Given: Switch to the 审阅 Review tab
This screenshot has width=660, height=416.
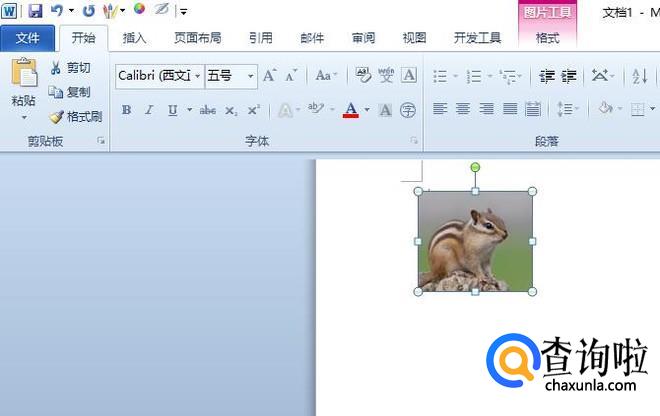Looking at the screenshot, I should (363, 38).
